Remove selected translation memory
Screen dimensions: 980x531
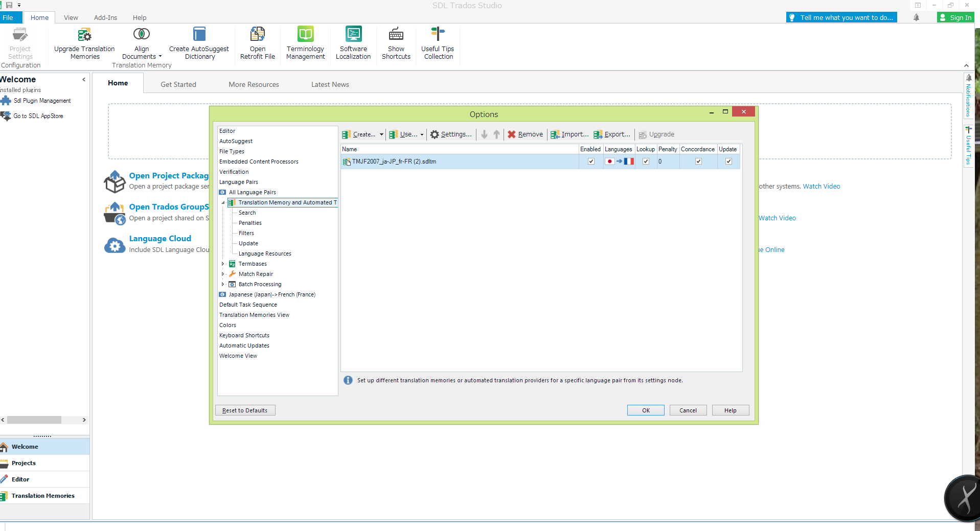coord(525,134)
